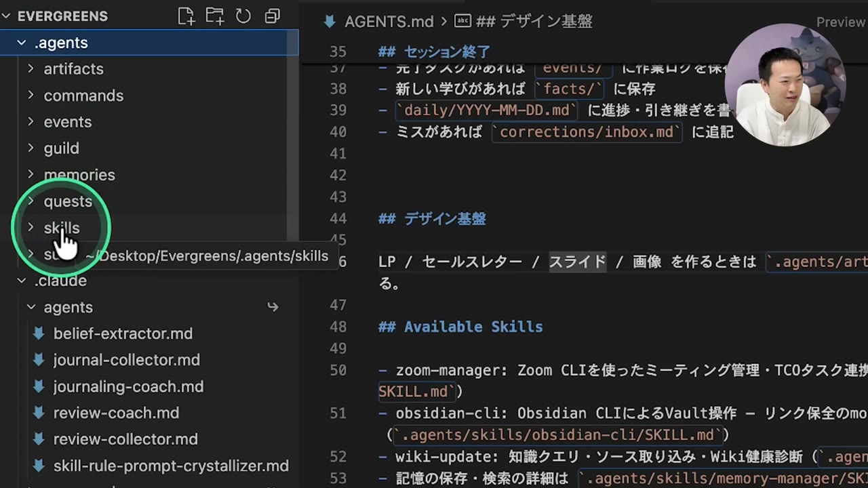Select the skills folder row

(149, 228)
